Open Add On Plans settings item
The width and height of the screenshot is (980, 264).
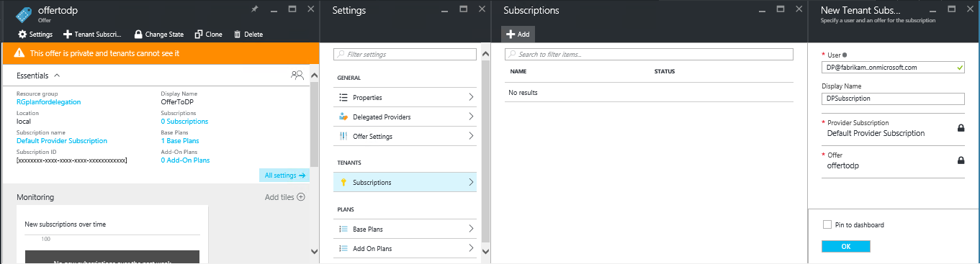(405, 248)
